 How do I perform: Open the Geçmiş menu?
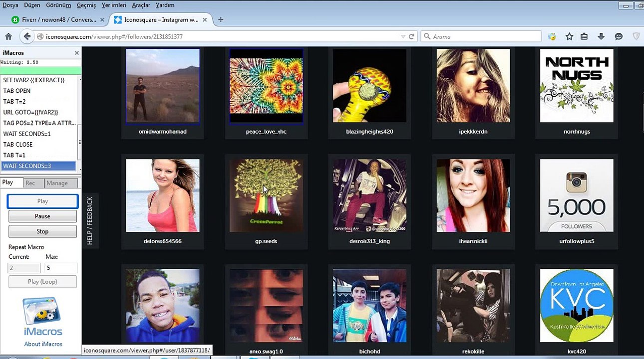(86, 5)
